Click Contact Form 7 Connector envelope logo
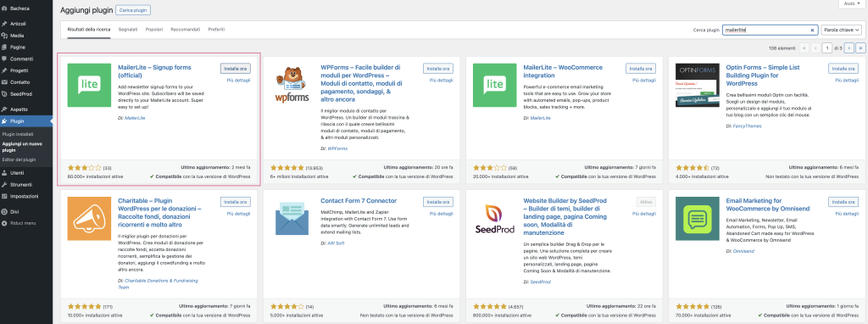The image size is (868, 324). (292, 218)
